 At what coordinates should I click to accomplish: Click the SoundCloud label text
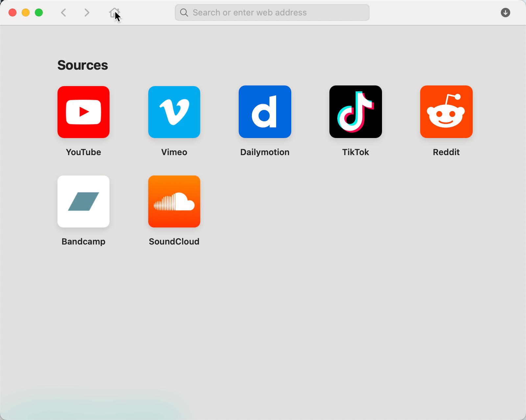pyautogui.click(x=174, y=242)
